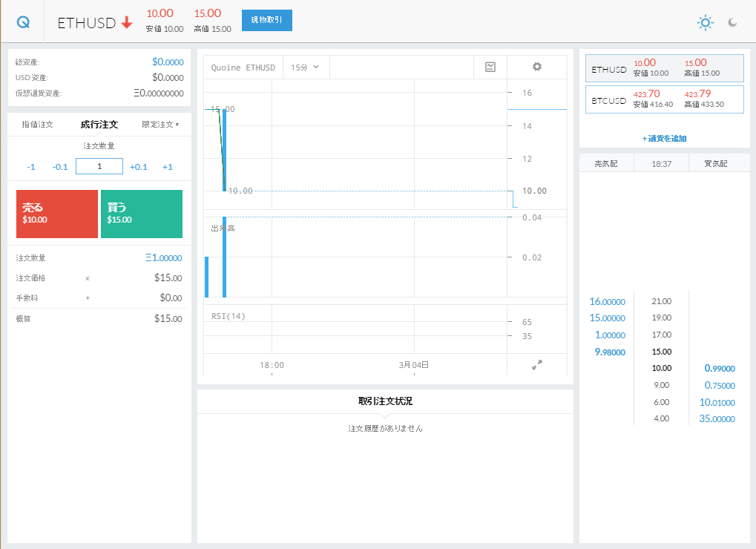Click the 買気配 column header
The height and width of the screenshot is (549, 756).
pos(716,163)
